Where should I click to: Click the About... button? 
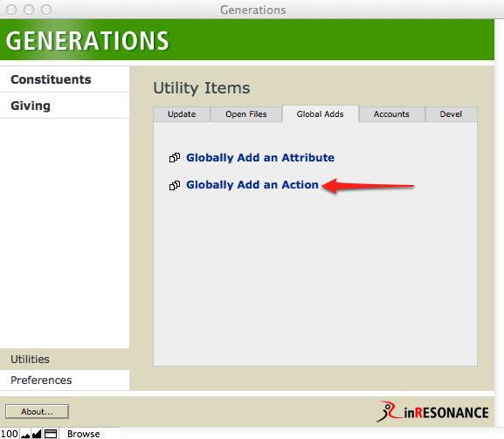click(37, 412)
